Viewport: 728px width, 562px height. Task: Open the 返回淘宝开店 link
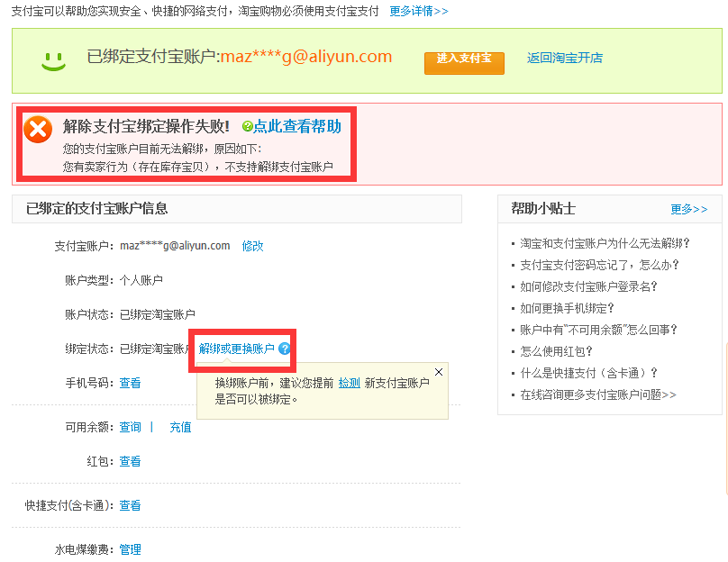pos(565,58)
